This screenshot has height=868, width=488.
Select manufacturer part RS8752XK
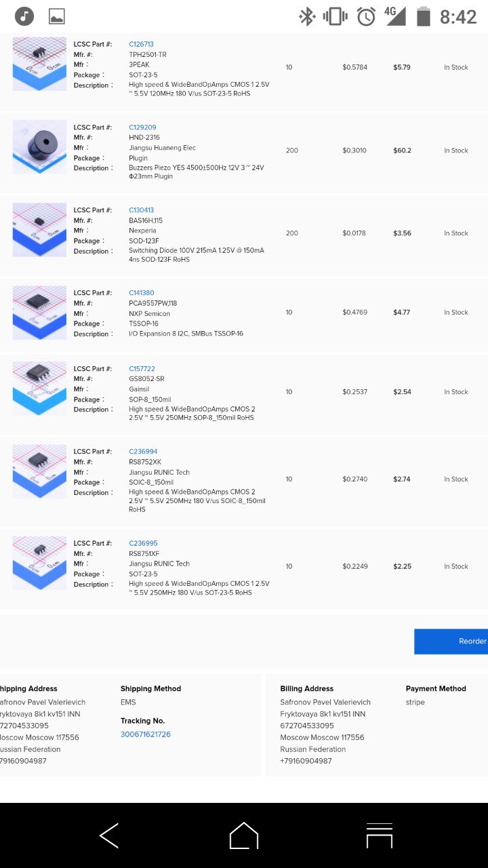coord(145,462)
